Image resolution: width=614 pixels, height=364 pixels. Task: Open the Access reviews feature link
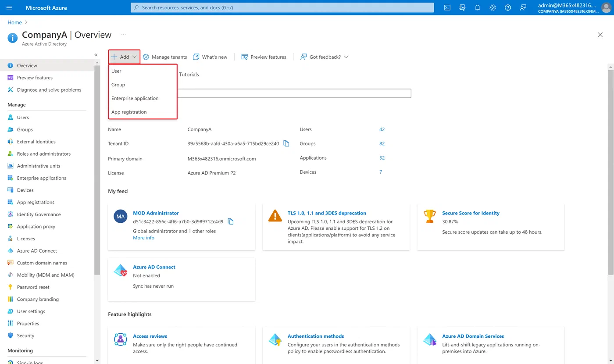tap(150, 336)
